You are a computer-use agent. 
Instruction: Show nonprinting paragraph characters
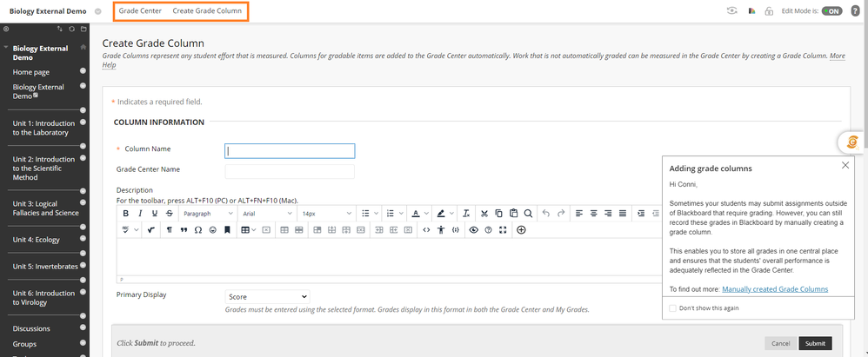170,230
